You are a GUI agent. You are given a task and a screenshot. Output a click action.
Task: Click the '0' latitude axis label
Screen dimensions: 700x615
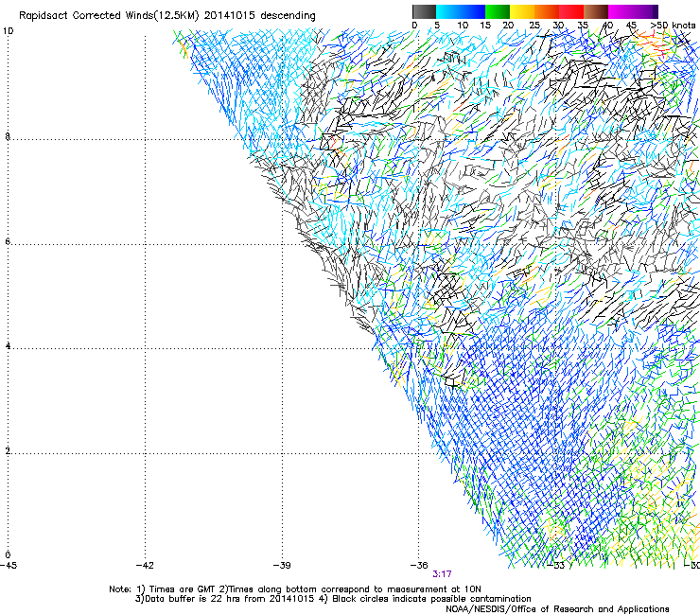click(x=8, y=555)
